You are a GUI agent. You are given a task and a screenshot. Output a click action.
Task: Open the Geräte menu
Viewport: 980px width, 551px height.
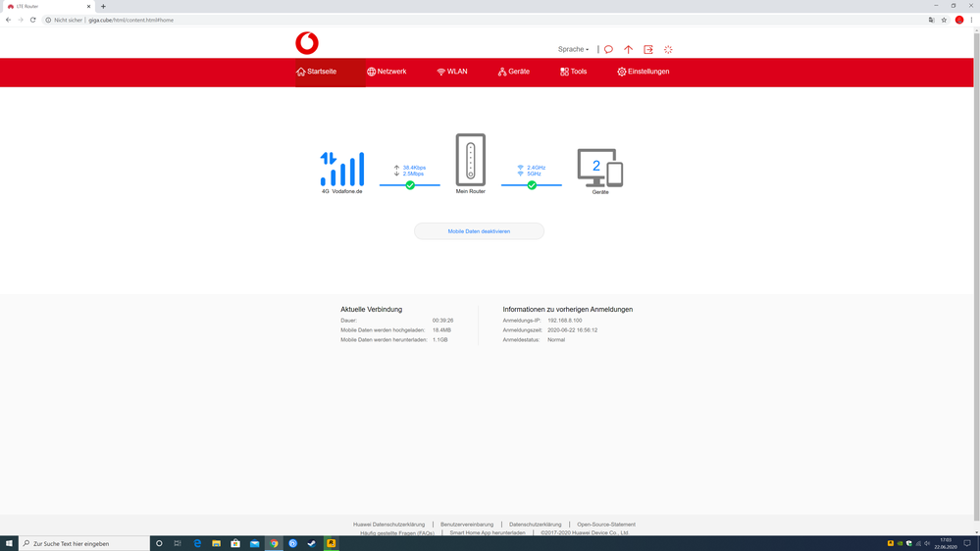pos(514,72)
